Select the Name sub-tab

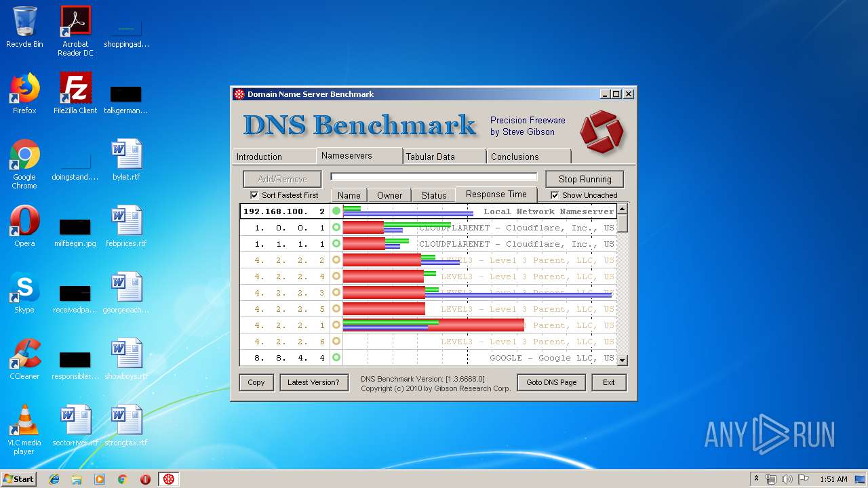pos(349,195)
